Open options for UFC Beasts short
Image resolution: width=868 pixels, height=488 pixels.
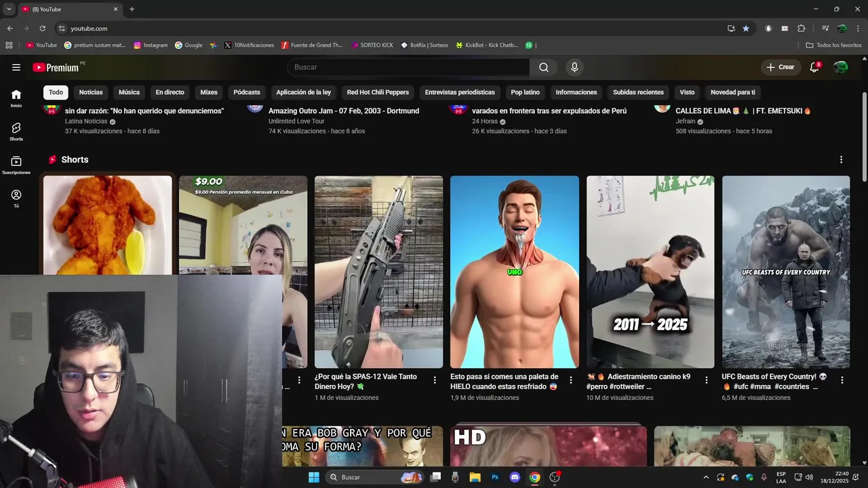click(842, 380)
